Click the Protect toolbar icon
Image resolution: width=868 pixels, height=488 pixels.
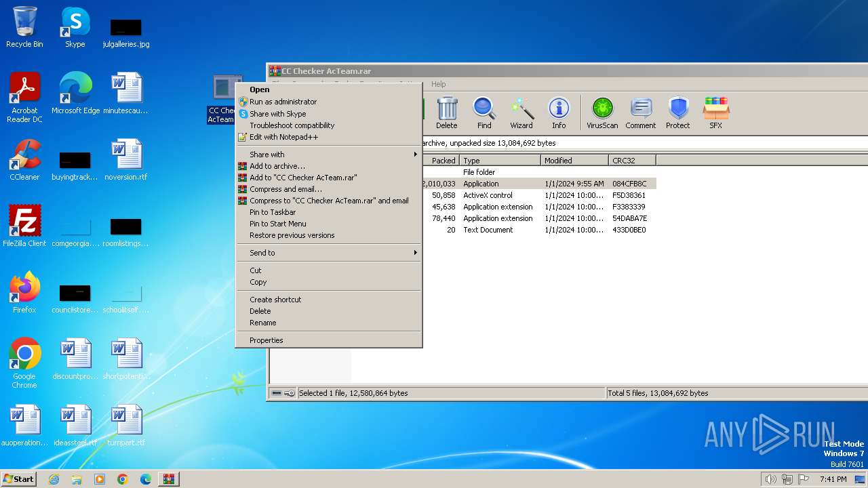[x=677, y=113]
